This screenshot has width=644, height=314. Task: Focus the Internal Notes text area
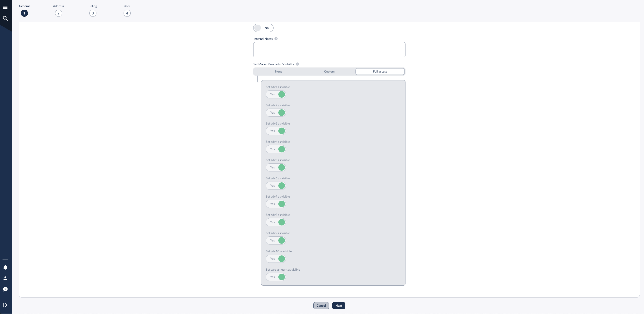tap(329, 50)
